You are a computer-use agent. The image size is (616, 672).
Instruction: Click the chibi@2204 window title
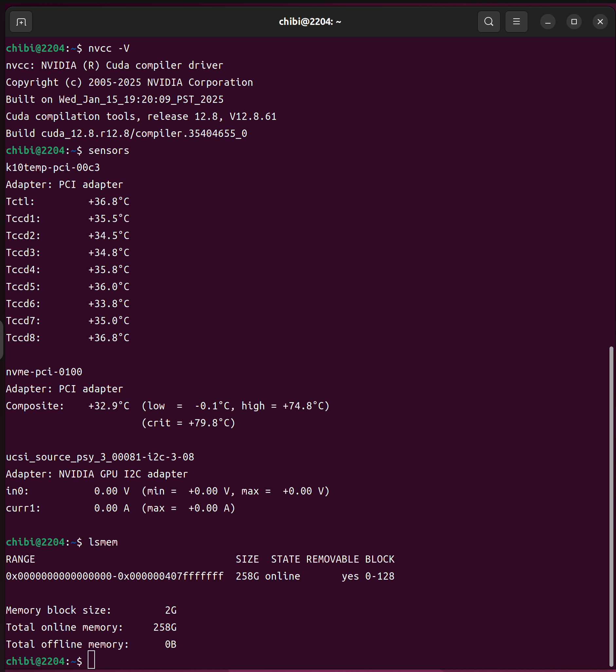[x=310, y=22]
